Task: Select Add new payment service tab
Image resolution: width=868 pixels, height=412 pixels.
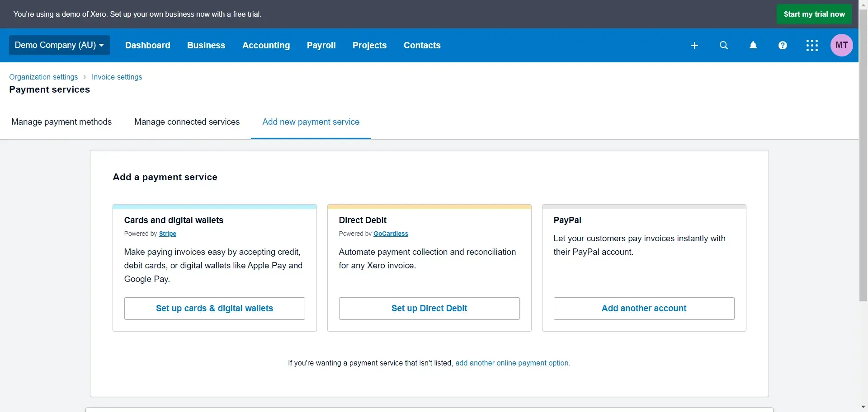Action: pos(311,122)
